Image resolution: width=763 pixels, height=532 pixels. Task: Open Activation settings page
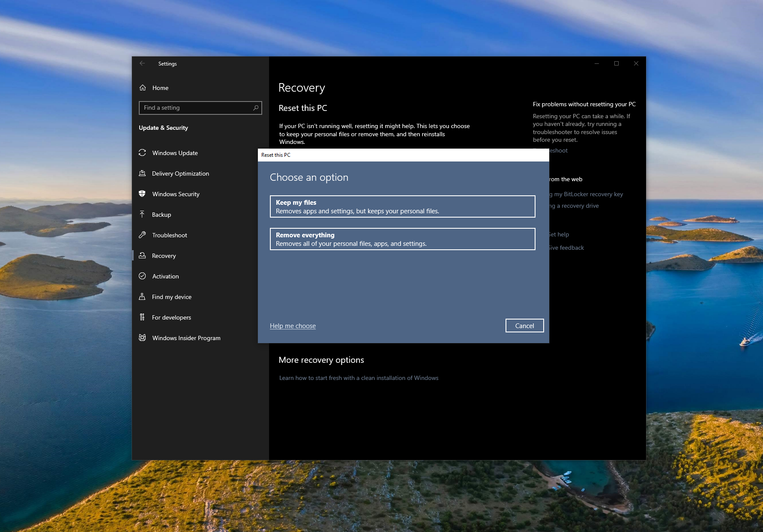[x=200, y=276]
